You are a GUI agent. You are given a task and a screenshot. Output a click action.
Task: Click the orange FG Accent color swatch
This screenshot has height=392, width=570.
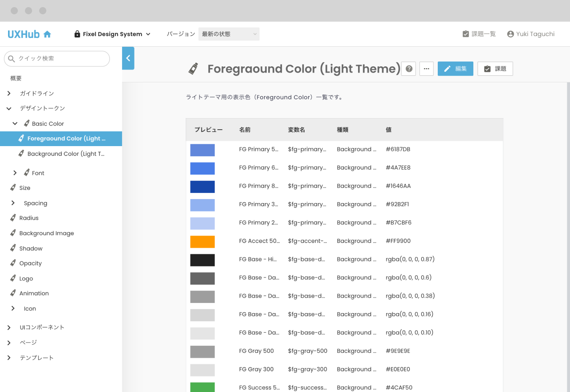click(202, 241)
